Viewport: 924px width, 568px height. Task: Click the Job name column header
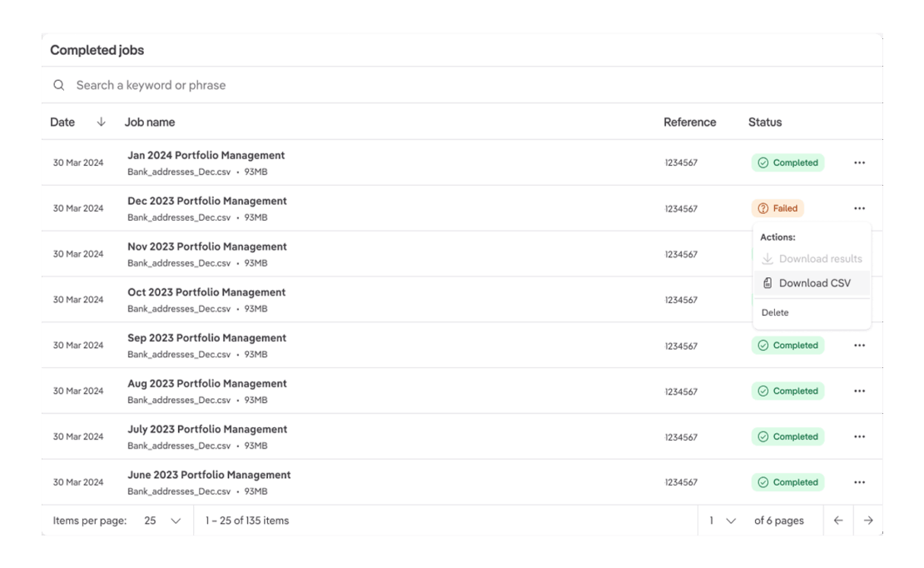[150, 122]
